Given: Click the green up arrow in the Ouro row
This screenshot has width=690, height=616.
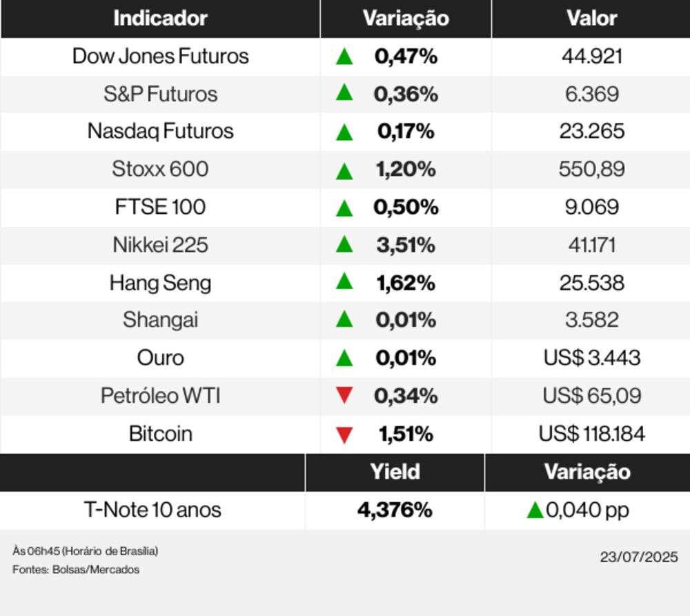Looking at the screenshot, I should 344,358.
